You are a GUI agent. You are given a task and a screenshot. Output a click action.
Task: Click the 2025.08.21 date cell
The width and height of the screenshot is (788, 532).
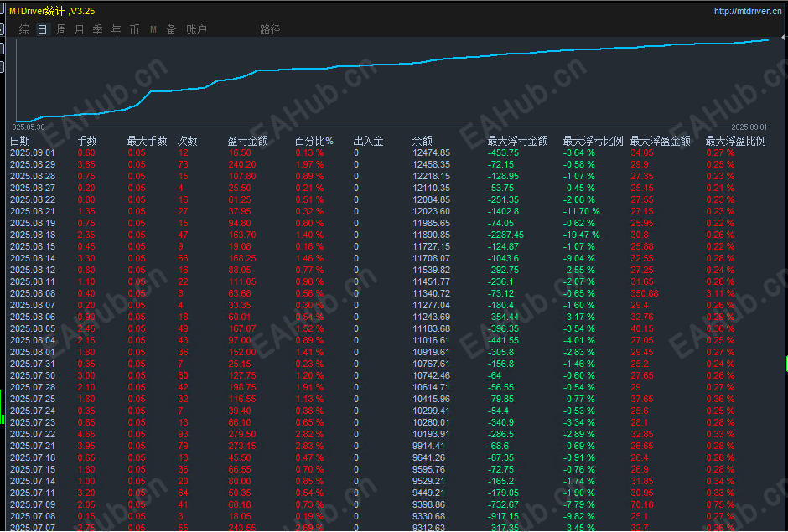(x=33, y=211)
